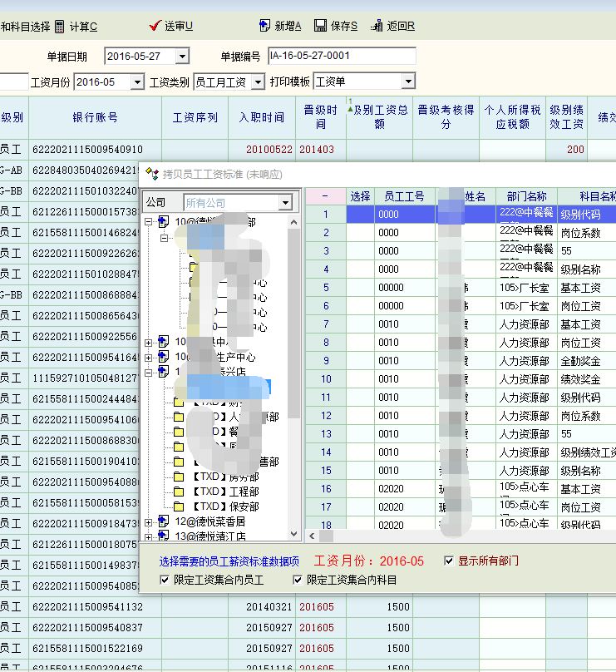Screen dimensions: 616x672
Task: Click the calculator icon for 计算C
Action: [x=59, y=27]
